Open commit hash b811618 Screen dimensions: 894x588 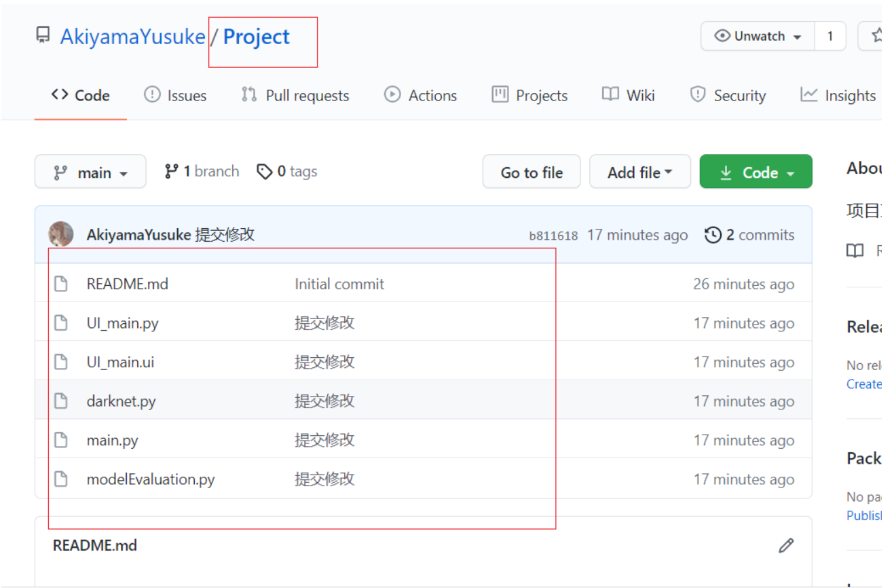click(553, 236)
